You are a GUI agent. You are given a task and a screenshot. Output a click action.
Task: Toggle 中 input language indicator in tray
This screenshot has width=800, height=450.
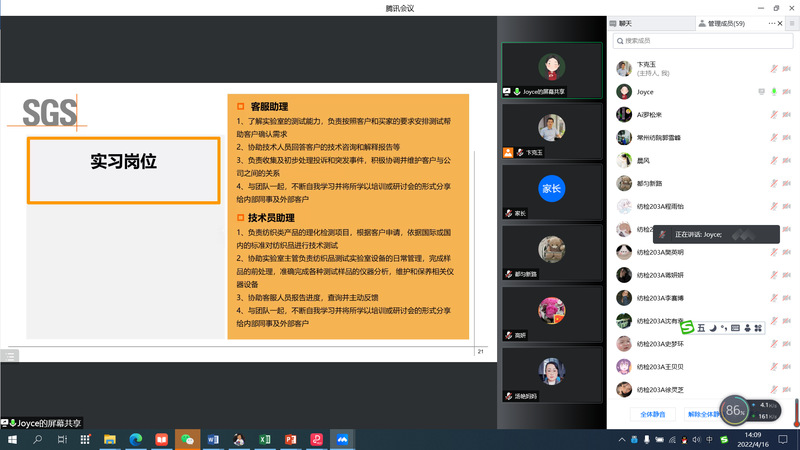(709, 439)
